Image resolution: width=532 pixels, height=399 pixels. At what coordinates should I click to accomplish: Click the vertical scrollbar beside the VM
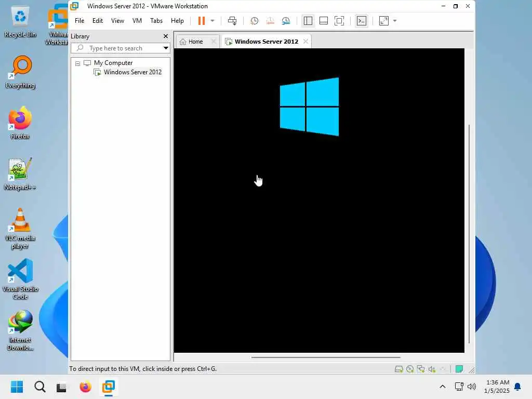click(469, 234)
